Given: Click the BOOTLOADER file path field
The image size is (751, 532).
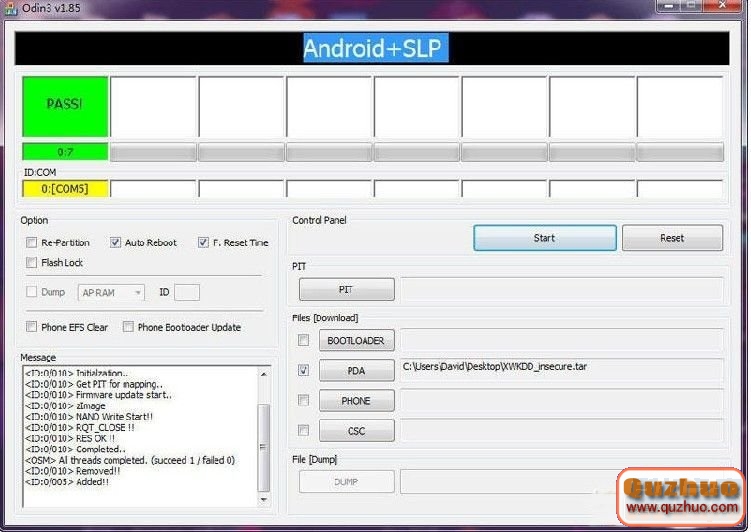Looking at the screenshot, I should tap(562, 340).
